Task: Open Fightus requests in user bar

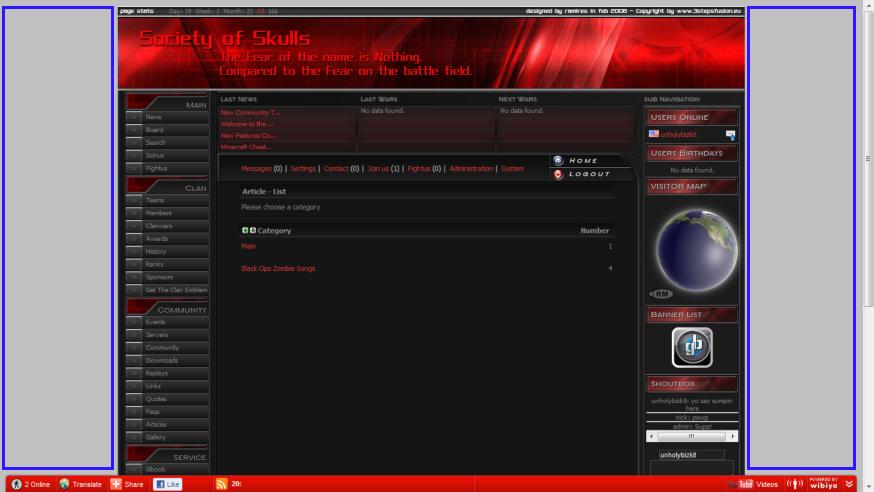Action: (x=419, y=168)
